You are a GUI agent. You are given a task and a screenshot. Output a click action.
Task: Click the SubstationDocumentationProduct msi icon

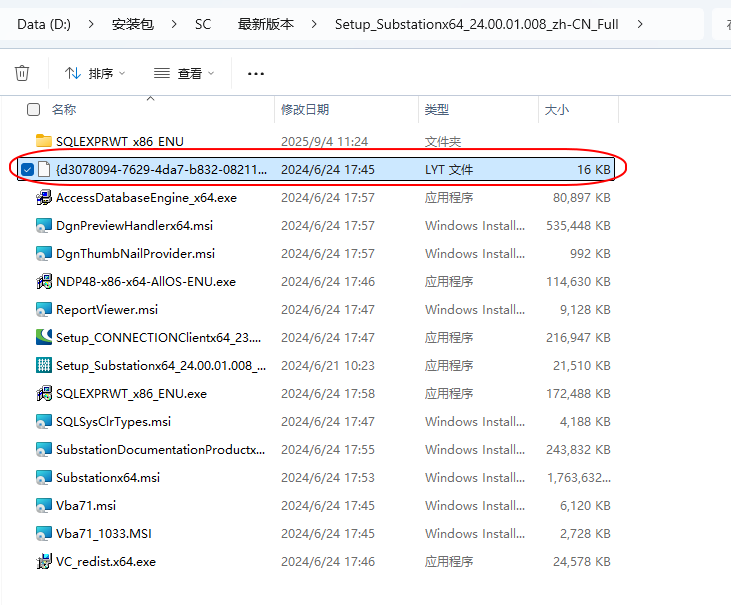pos(44,449)
